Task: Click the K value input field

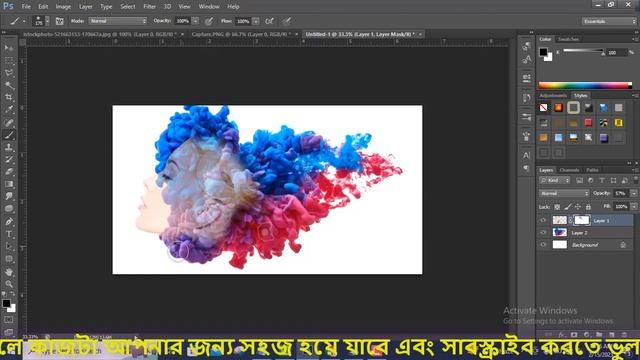Action: [616, 53]
